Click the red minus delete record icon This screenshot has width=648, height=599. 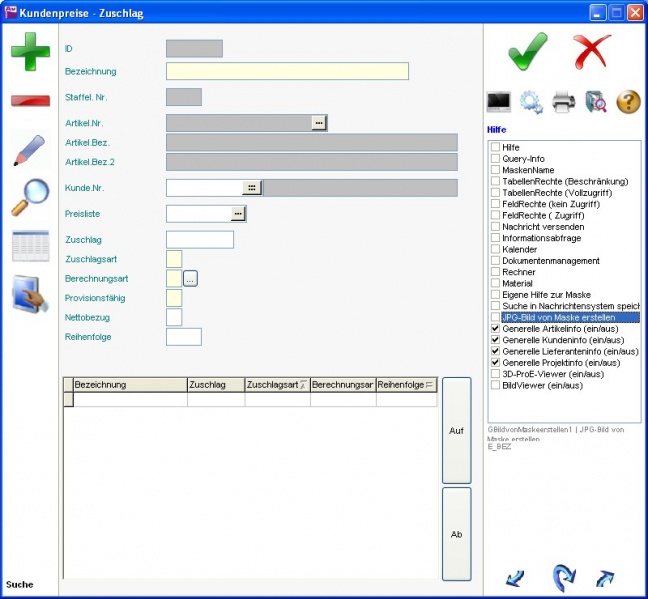click(x=30, y=101)
